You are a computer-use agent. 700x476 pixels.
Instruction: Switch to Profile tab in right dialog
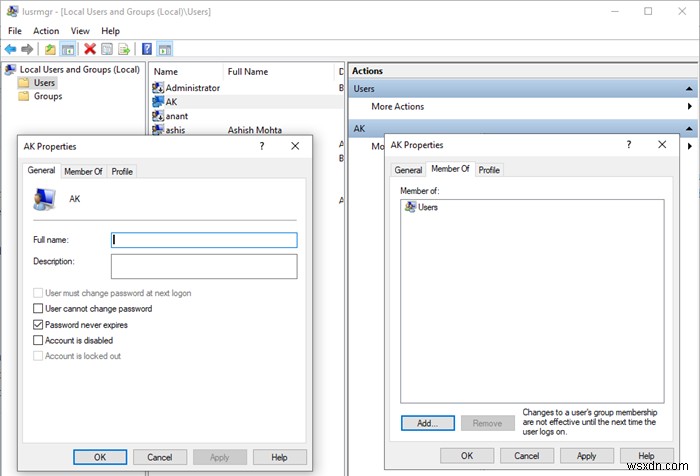(x=489, y=170)
